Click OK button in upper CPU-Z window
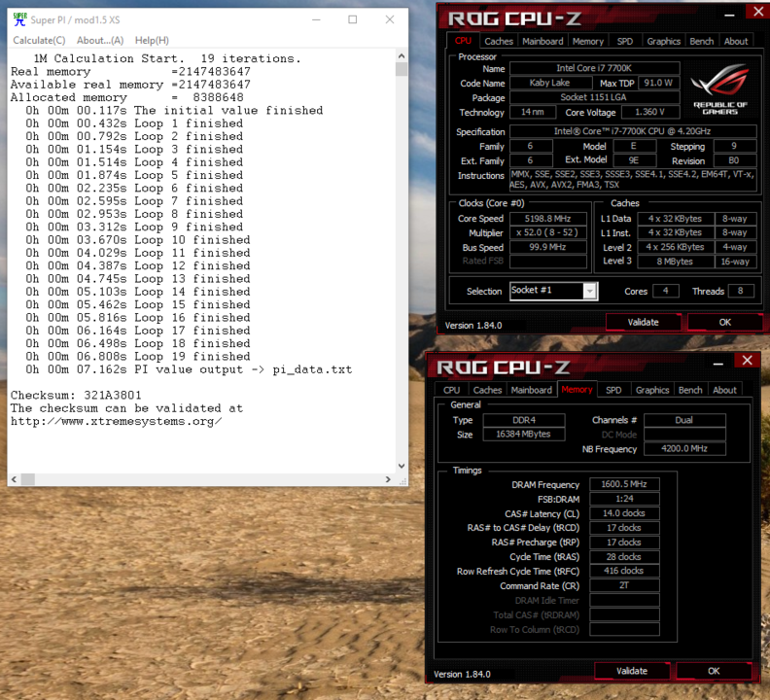 click(725, 322)
